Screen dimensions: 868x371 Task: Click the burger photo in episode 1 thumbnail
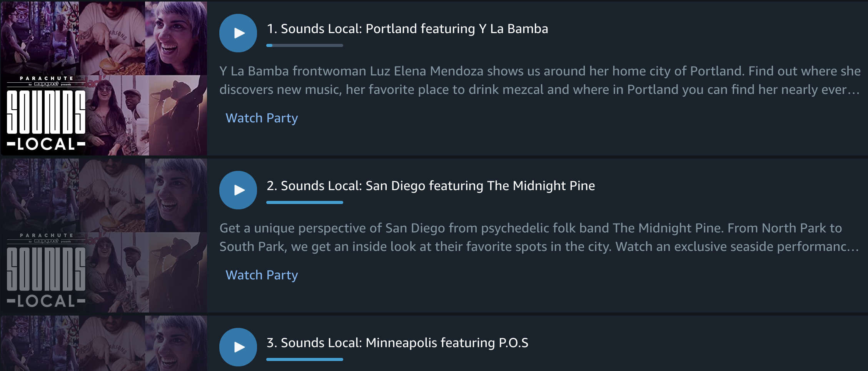click(x=112, y=38)
